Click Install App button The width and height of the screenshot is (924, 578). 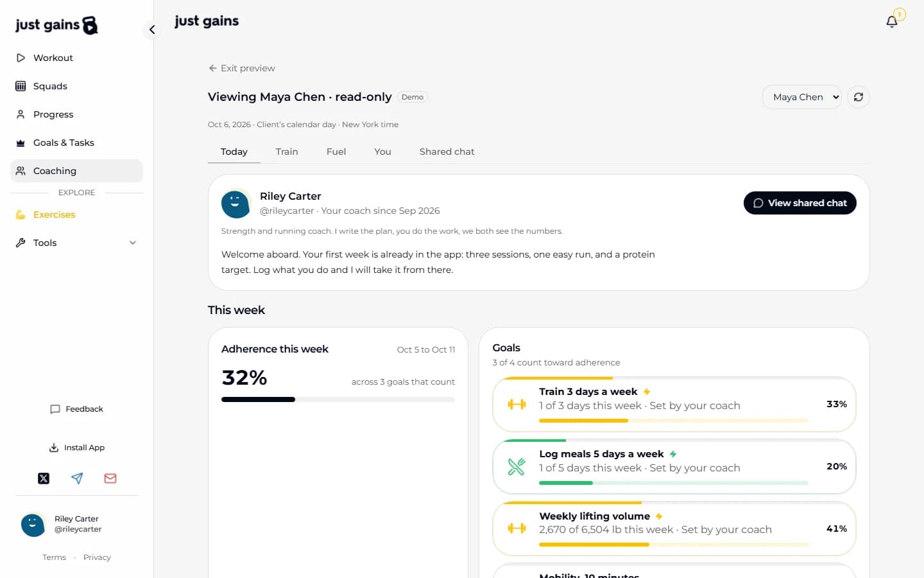click(77, 448)
